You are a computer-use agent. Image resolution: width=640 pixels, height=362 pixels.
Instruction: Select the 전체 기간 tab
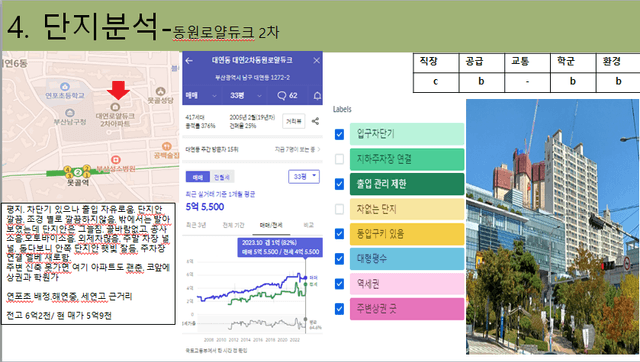click(233, 225)
